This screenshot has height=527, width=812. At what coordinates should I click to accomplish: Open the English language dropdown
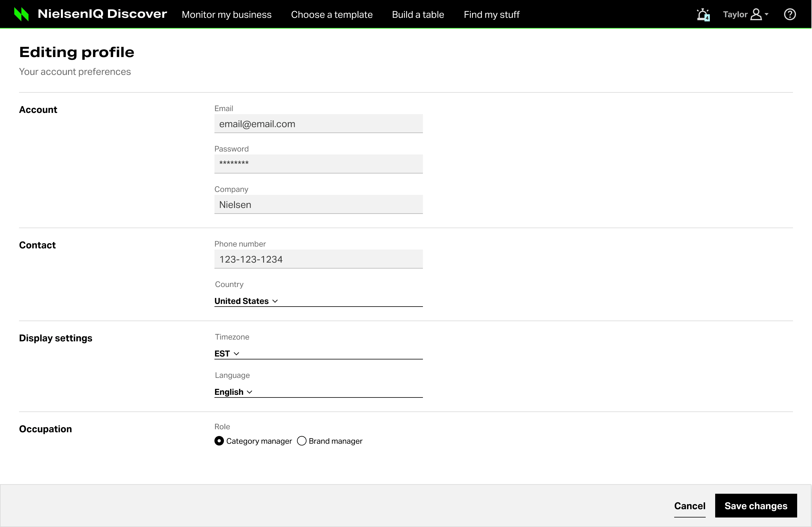point(233,392)
